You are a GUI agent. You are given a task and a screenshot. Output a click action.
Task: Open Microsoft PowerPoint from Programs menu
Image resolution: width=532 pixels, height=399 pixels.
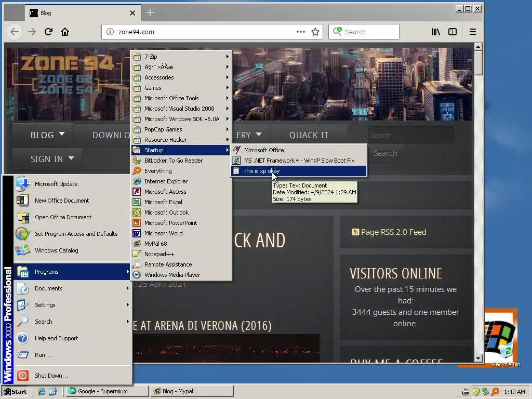click(181, 223)
